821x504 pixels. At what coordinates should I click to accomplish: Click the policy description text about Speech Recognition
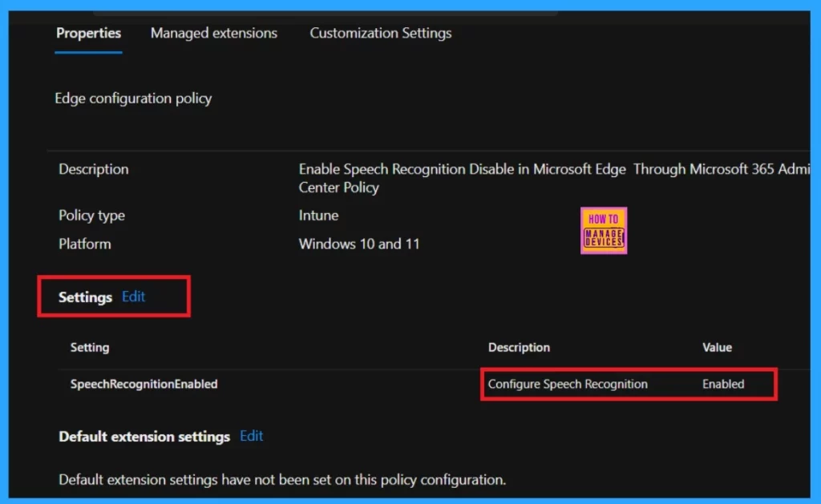pyautogui.click(x=554, y=178)
